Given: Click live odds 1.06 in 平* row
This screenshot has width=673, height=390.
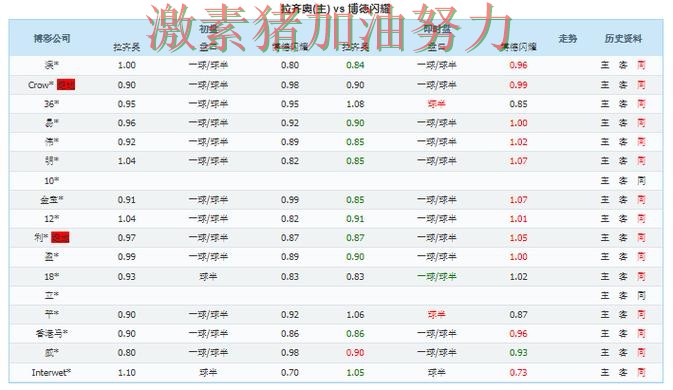Looking at the screenshot, I should click(x=355, y=314).
